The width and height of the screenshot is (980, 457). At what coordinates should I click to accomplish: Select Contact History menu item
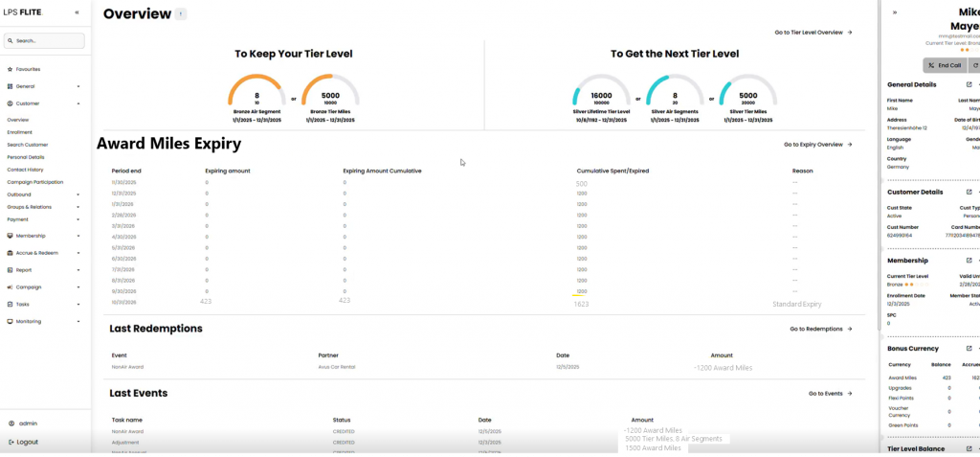coord(25,169)
